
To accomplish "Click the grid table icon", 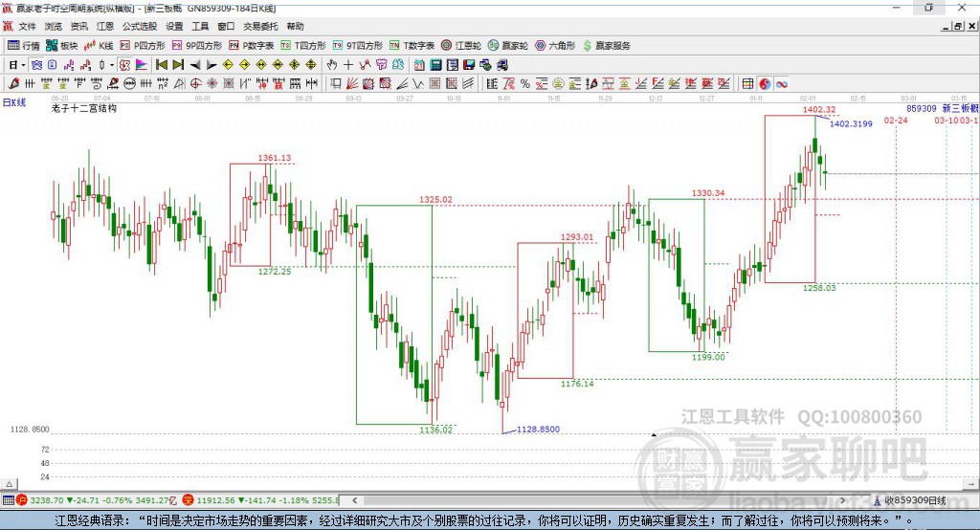I will point(747,84).
